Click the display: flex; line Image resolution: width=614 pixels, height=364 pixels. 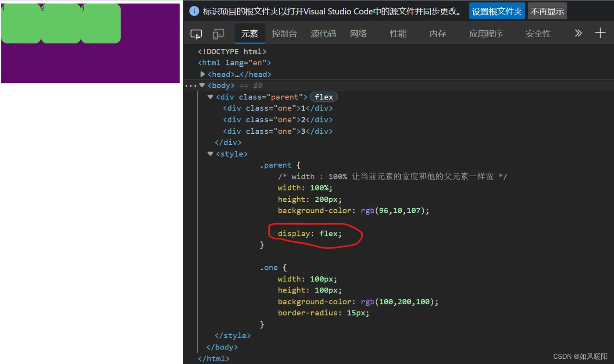pyautogui.click(x=310, y=234)
